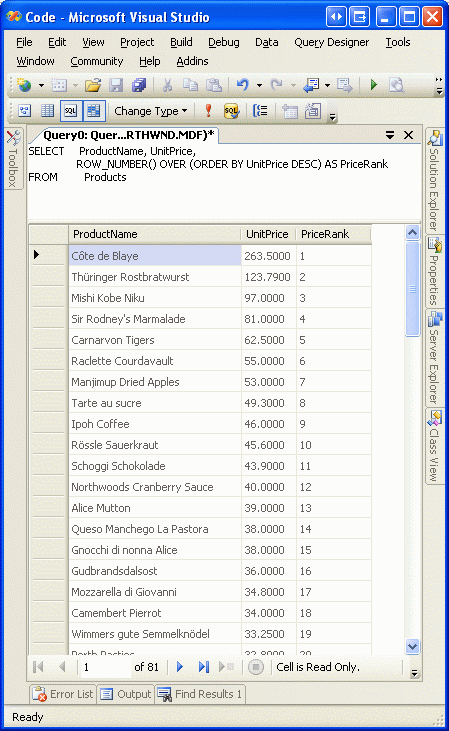Screen dimensions: 449x731
Task: Open the query tab's window position dropdown arrow
Action: coord(390,135)
